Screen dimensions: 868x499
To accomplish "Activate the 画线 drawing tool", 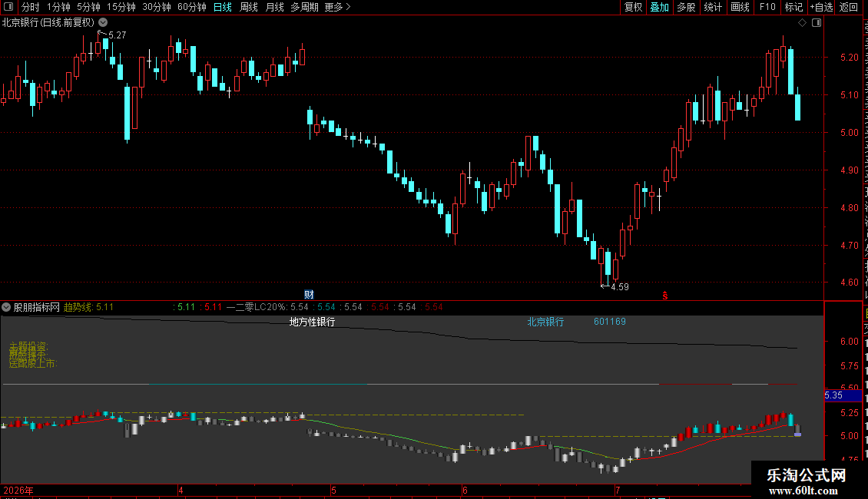I will pos(740,7).
